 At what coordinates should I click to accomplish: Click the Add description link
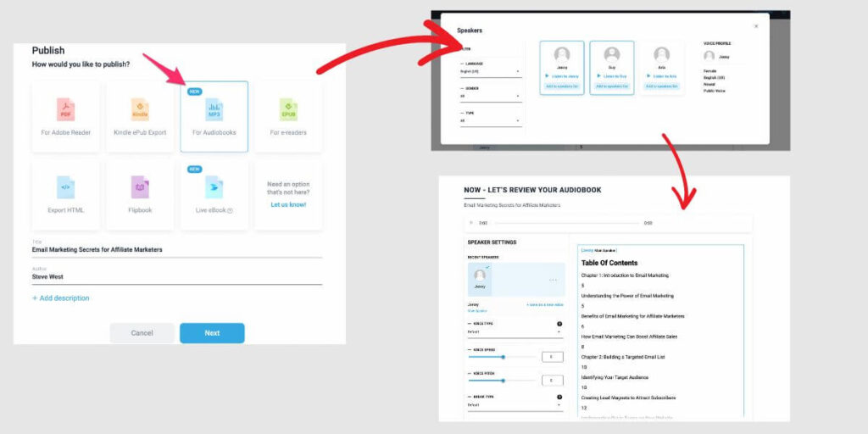tap(60, 298)
